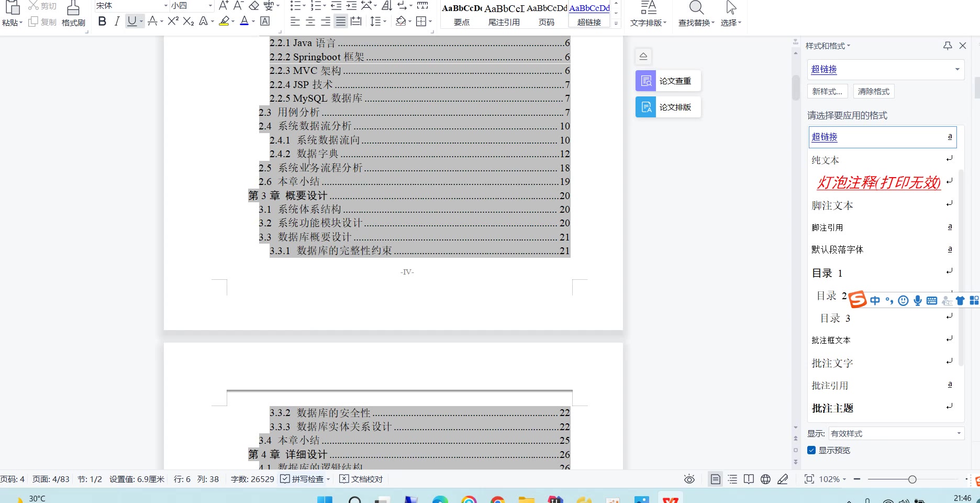980x503 pixels.
Task: Switch to web layout view
Action: (765, 479)
